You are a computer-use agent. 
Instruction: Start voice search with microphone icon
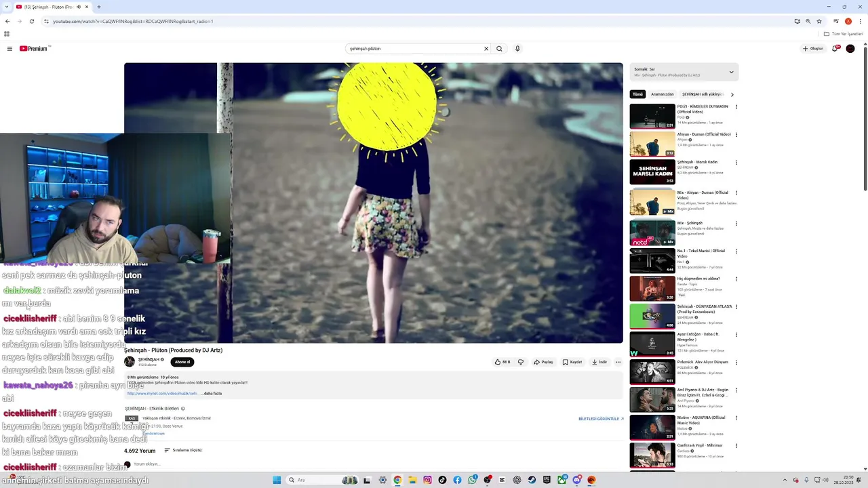pos(517,49)
